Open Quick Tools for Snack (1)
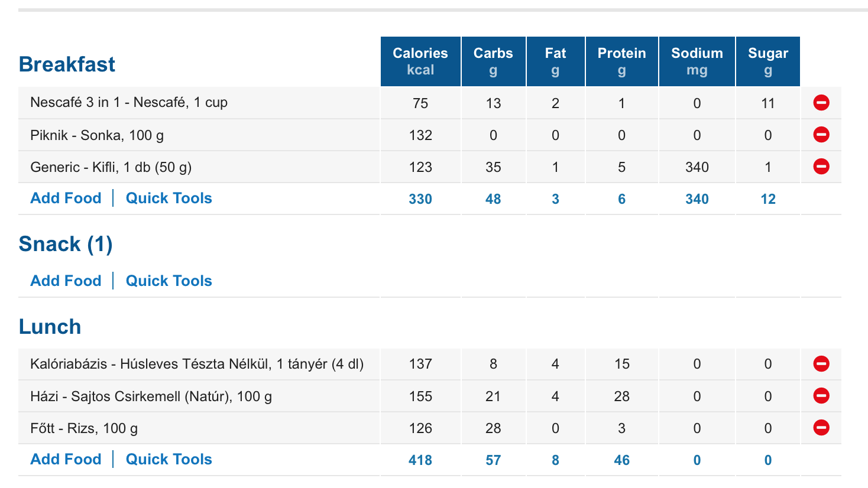Viewport: 868px width, 488px height. (x=169, y=281)
